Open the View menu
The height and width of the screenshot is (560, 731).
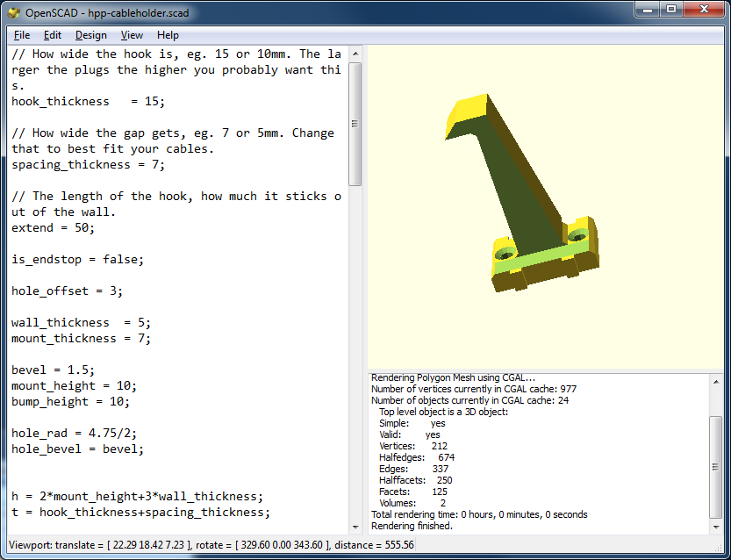click(132, 35)
